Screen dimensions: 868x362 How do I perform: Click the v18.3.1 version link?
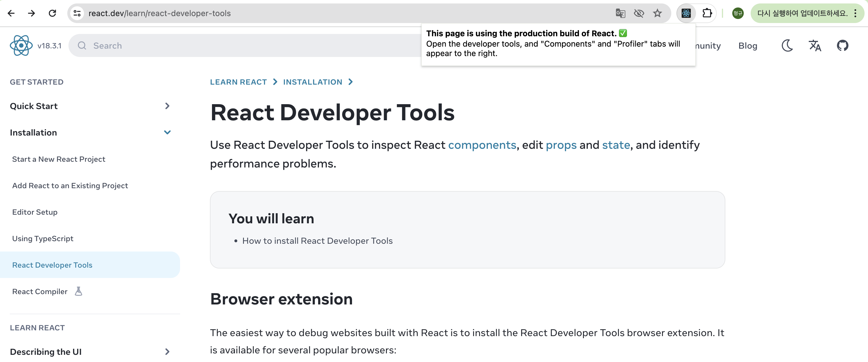point(49,45)
